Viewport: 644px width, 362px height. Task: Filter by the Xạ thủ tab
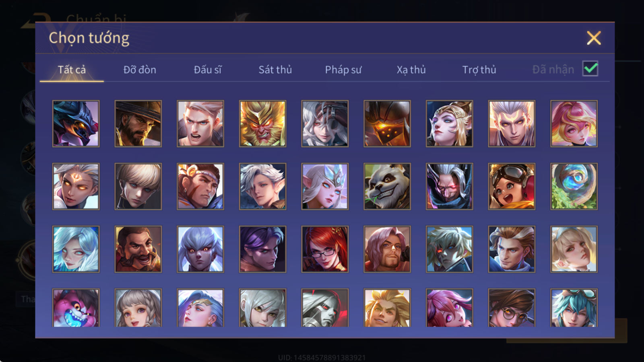pyautogui.click(x=411, y=70)
